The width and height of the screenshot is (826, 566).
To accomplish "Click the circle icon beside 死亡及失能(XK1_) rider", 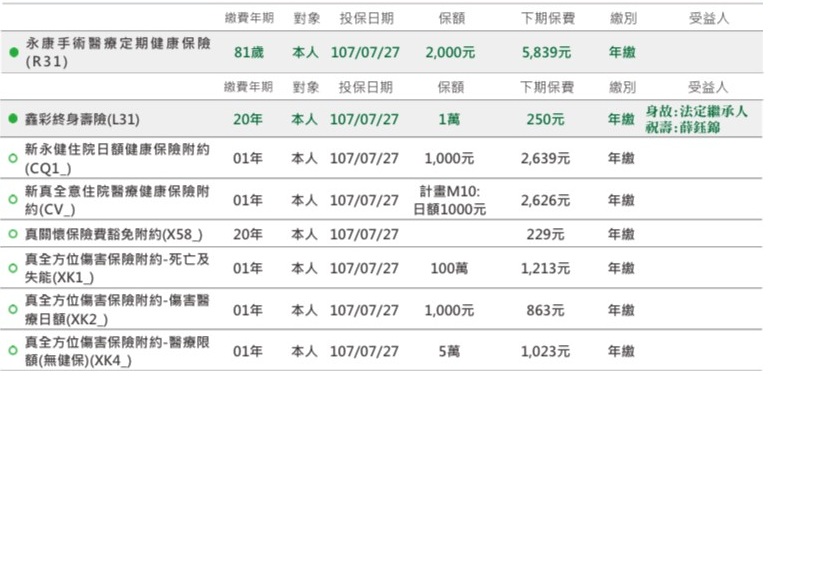I will 13,268.
